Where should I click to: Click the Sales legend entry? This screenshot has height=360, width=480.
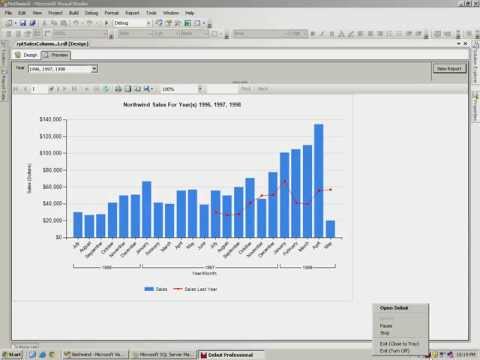click(x=156, y=289)
